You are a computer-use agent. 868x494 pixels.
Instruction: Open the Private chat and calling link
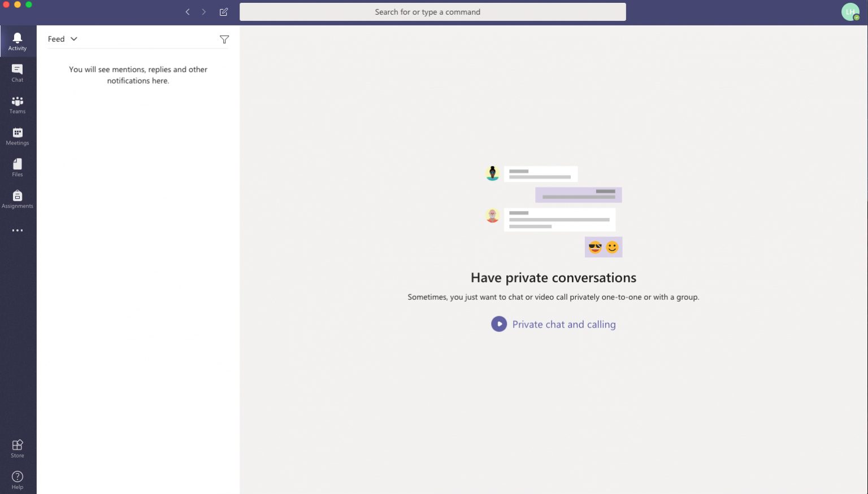point(563,324)
